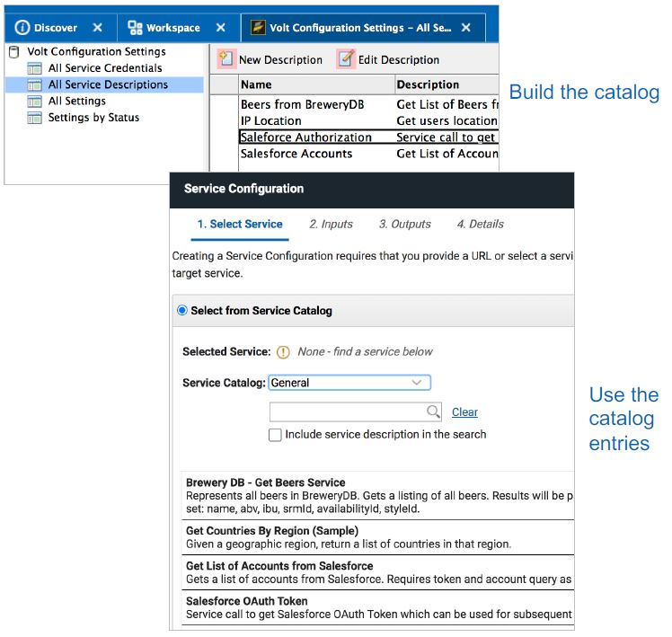Sort by the Name column header
Screen dimensions: 672x637
pos(316,84)
